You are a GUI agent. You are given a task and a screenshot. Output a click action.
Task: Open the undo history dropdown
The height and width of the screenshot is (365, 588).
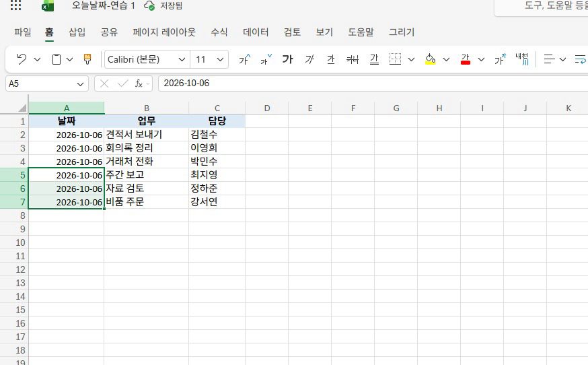click(x=37, y=59)
